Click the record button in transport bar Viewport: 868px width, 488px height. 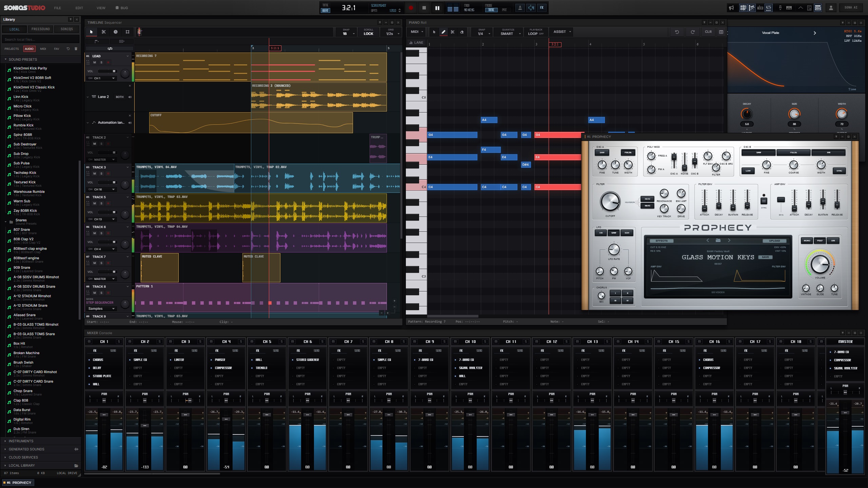411,8
